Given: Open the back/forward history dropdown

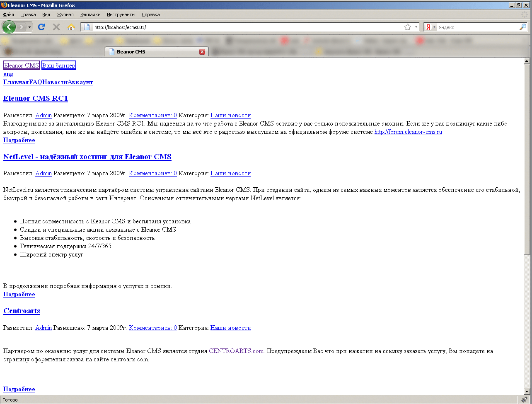Looking at the screenshot, I should (x=29, y=27).
